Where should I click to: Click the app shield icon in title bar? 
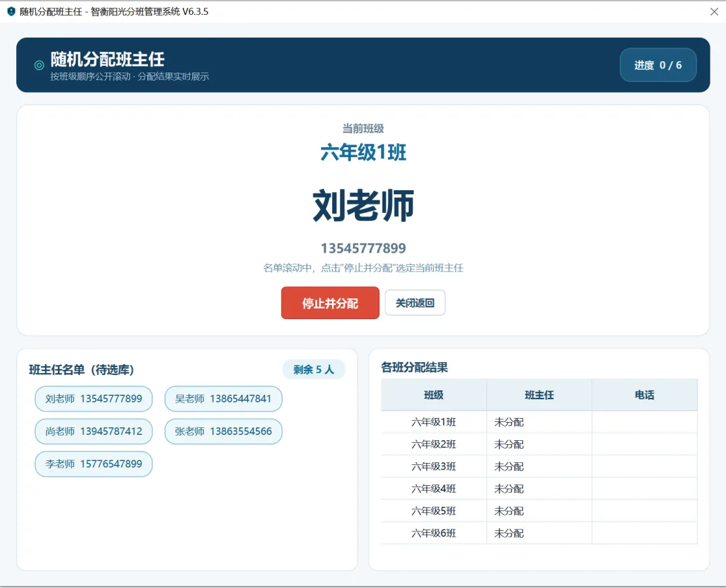pyautogui.click(x=11, y=11)
